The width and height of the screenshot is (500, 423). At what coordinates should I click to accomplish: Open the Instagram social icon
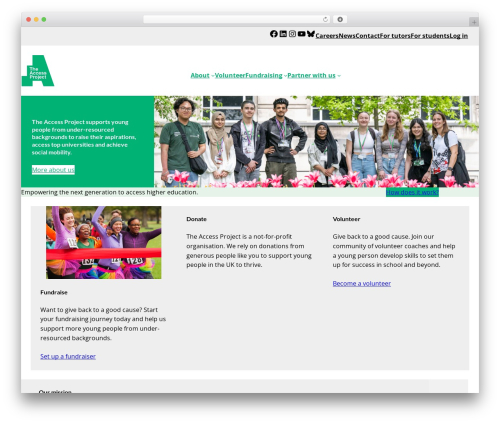click(292, 34)
